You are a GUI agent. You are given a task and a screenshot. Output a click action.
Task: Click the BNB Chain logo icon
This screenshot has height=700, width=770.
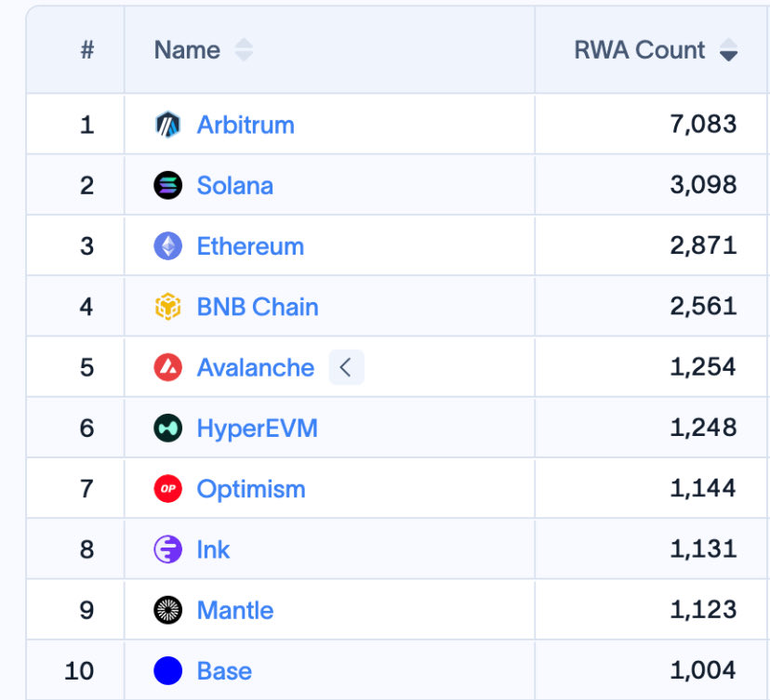coord(168,307)
